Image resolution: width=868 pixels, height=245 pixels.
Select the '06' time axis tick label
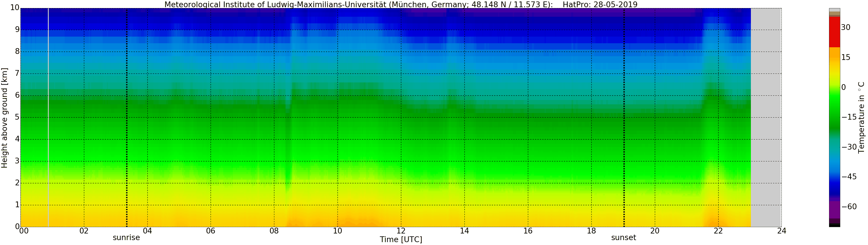coord(211,231)
